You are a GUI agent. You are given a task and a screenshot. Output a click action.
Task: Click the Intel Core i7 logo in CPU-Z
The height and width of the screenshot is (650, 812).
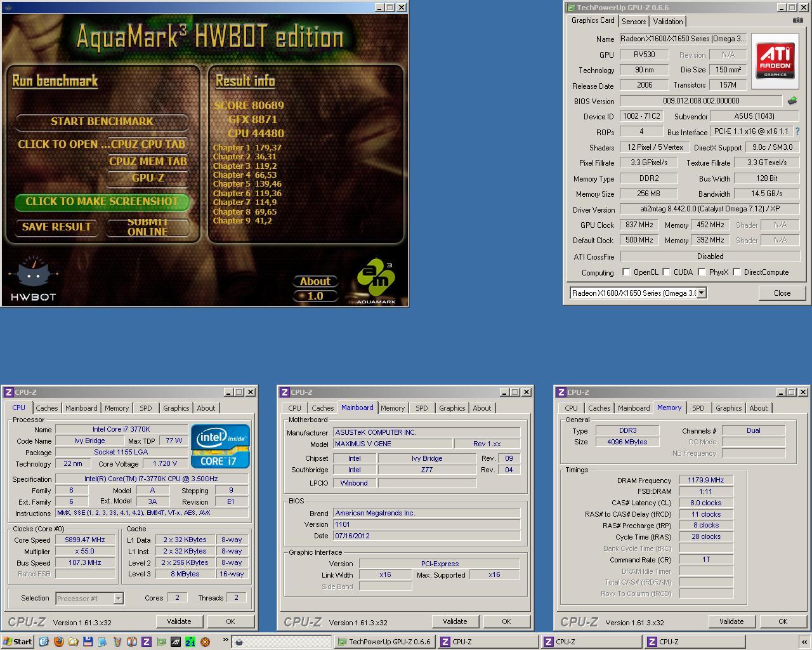pos(221,446)
